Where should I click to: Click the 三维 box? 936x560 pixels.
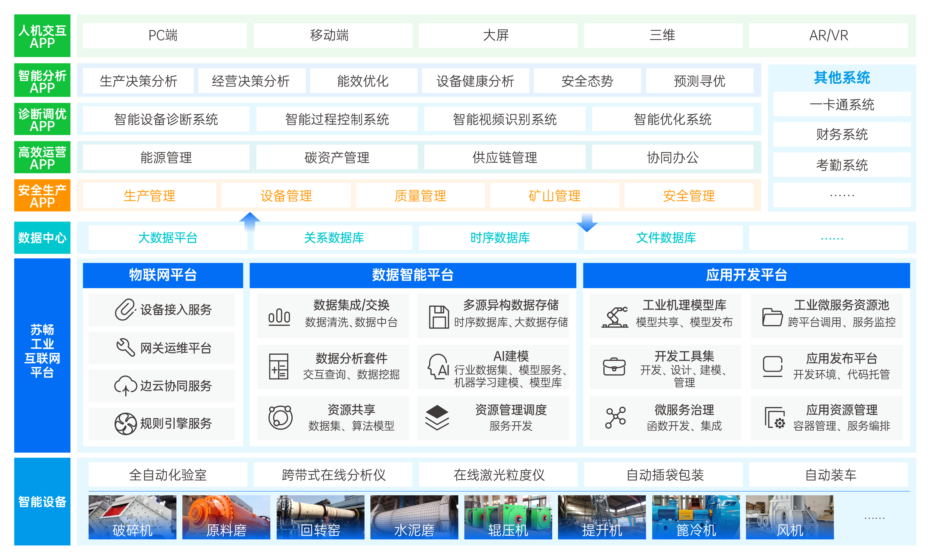click(664, 35)
